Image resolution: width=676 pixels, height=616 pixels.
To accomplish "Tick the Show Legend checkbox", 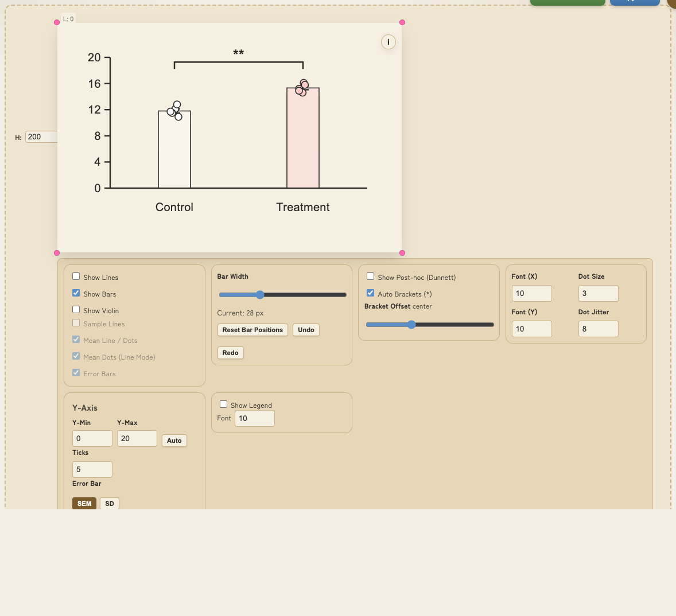I will click(224, 404).
